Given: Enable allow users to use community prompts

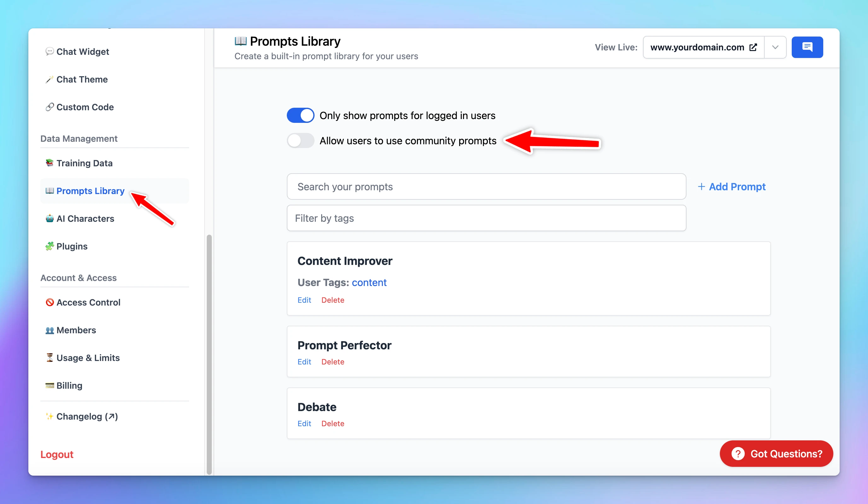Looking at the screenshot, I should coord(300,141).
